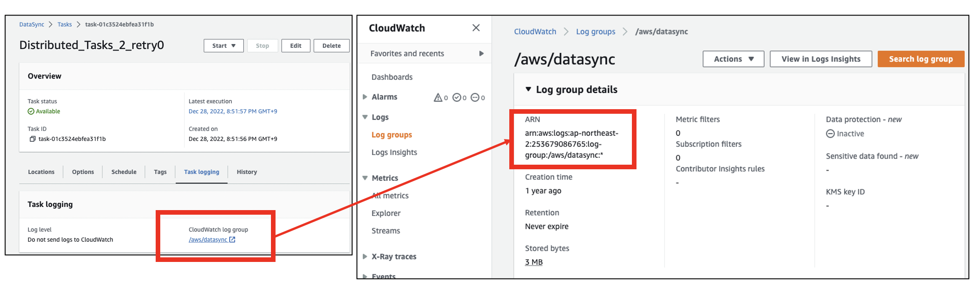Screen dimensions: 980x289
Task: Switch to the Locations tab
Action: tap(41, 172)
